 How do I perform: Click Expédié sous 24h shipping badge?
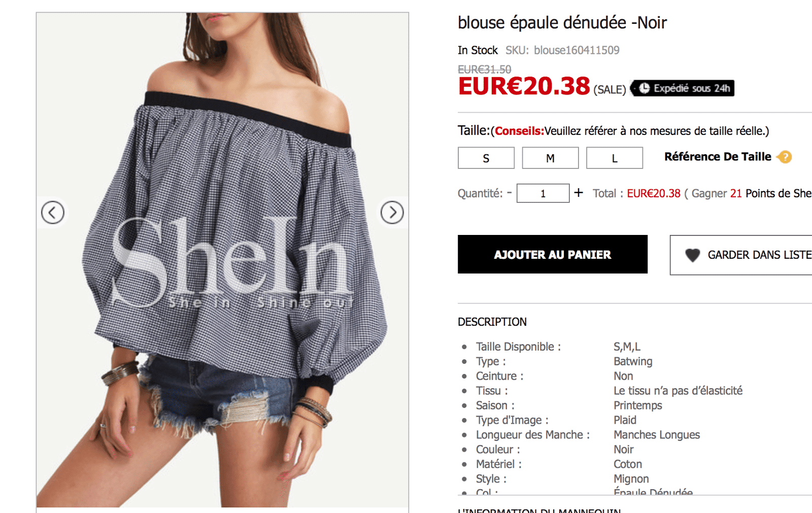(x=683, y=88)
